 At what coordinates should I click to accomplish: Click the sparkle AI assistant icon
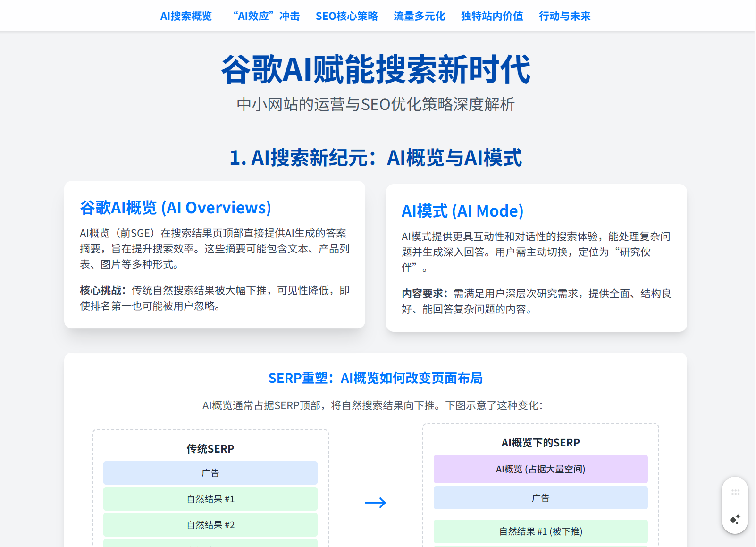pos(735,519)
